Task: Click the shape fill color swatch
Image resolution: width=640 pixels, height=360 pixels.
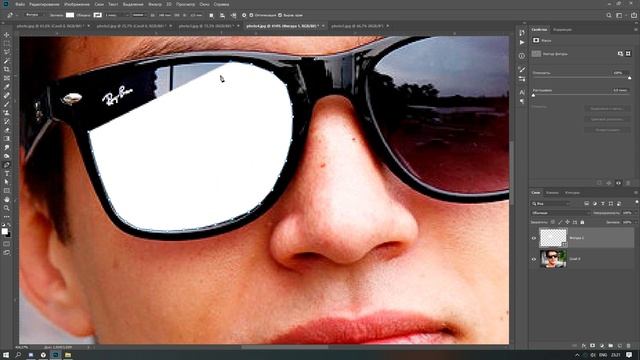Action: [70, 15]
